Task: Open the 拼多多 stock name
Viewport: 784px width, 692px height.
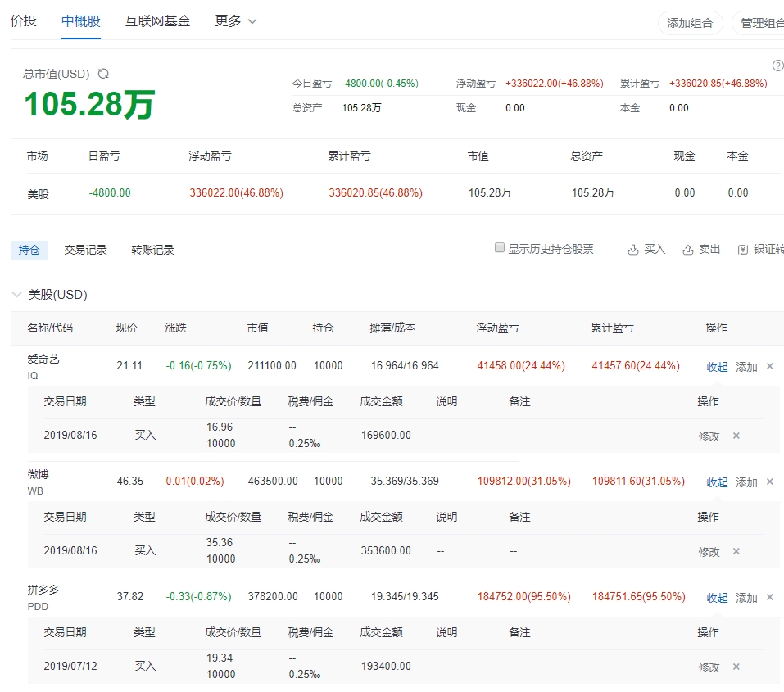Action: 43,590
